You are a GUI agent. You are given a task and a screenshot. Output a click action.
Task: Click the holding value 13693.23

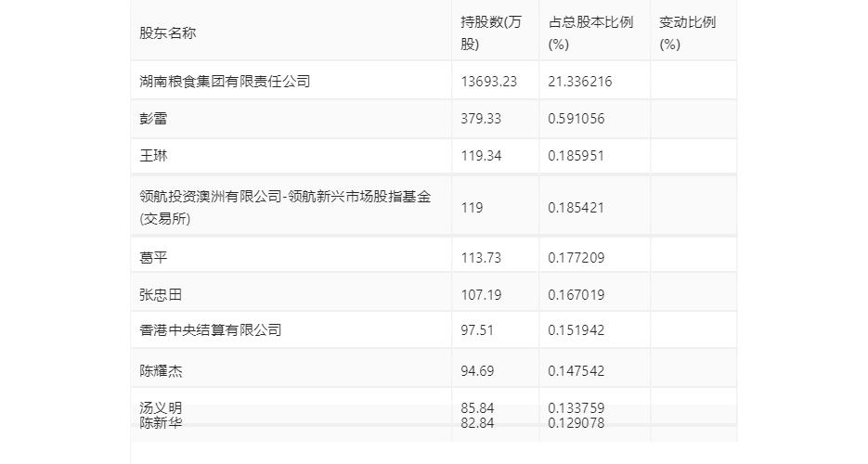coord(489,82)
